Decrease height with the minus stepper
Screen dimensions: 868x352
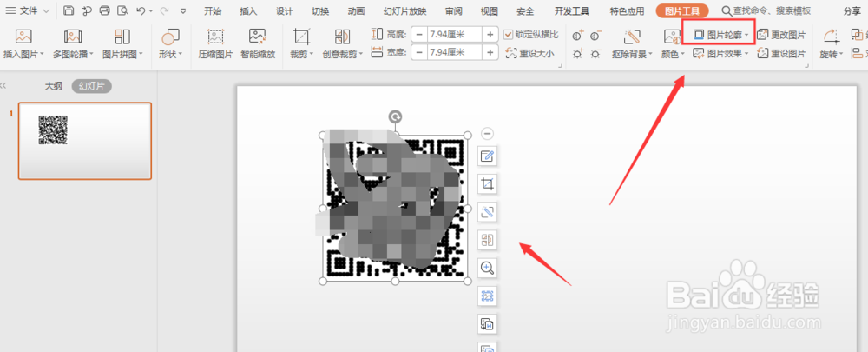(419, 35)
